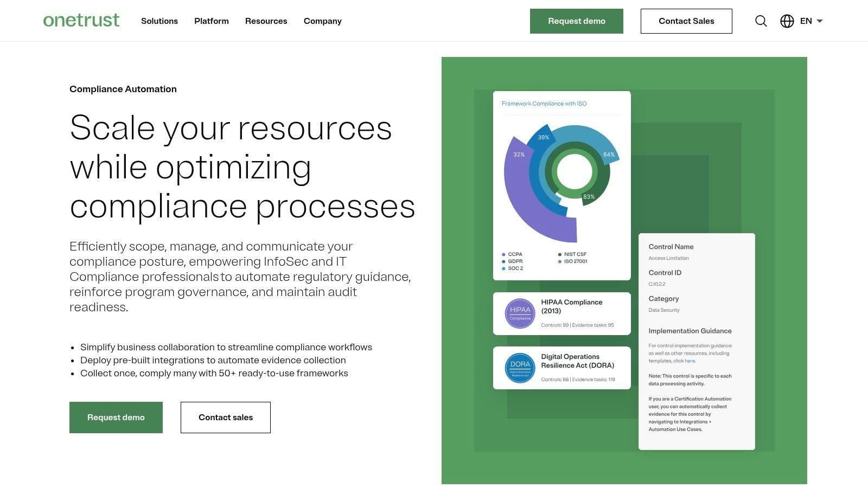Click the globe language icon

(x=787, y=21)
